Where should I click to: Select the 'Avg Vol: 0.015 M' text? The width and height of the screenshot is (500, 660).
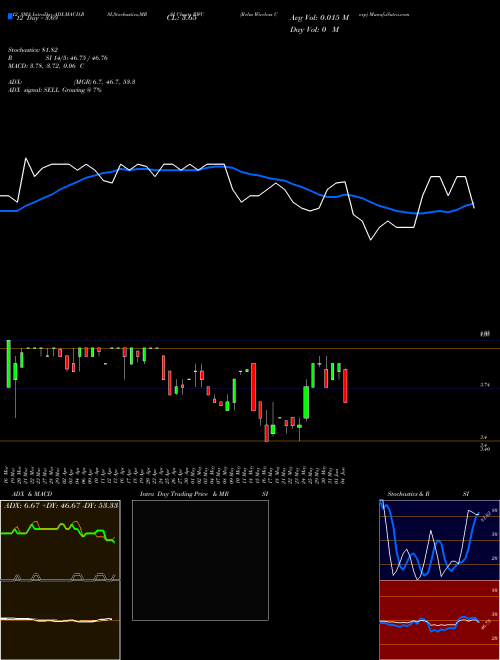[x=319, y=18]
